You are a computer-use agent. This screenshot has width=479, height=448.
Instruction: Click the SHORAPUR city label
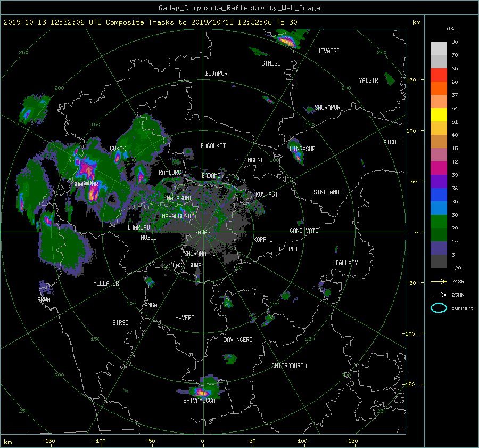327,108
